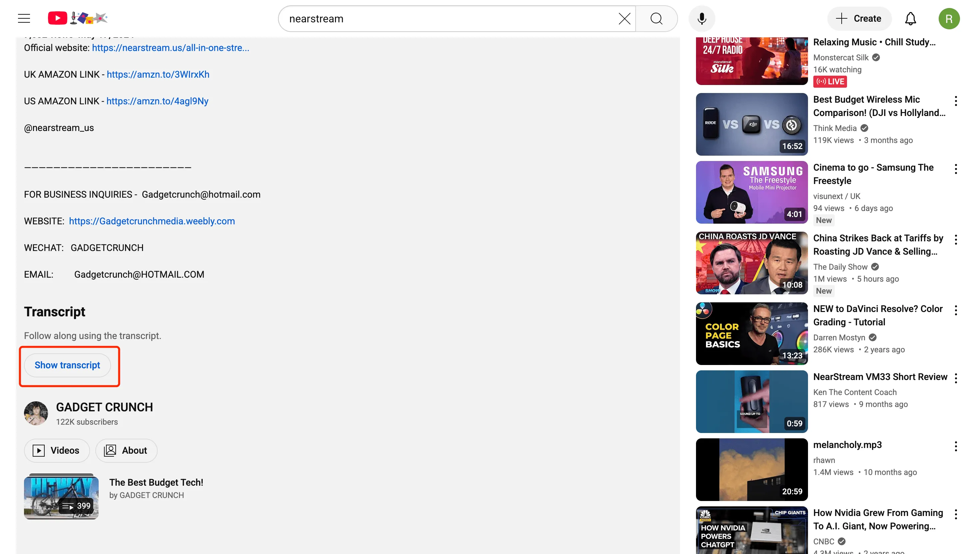Viewport: 980px width, 554px height.
Task: Open the Monstercat Silk live radio thumbnail
Action: coord(752,61)
